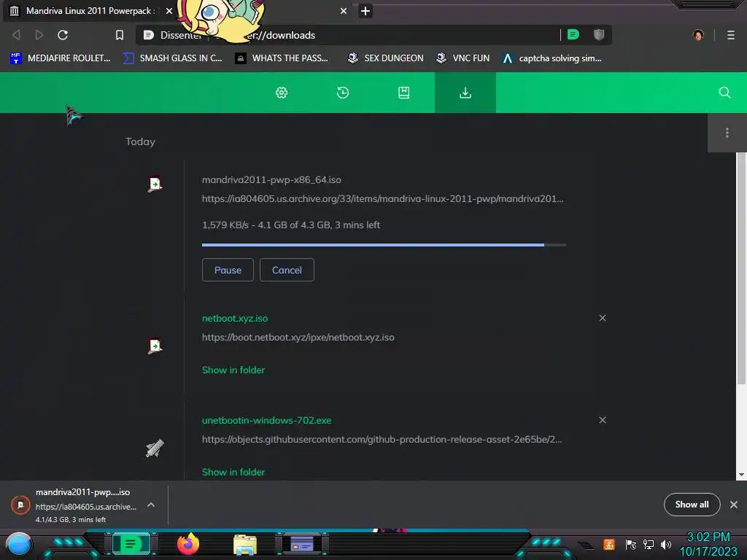Viewport: 747px width, 560px height.
Task: Close the downloads tab
Action: click(x=344, y=11)
